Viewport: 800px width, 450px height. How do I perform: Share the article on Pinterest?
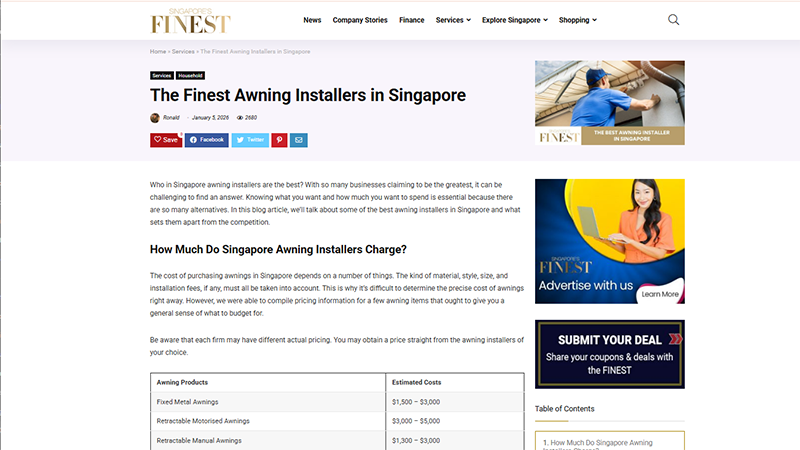(x=279, y=140)
